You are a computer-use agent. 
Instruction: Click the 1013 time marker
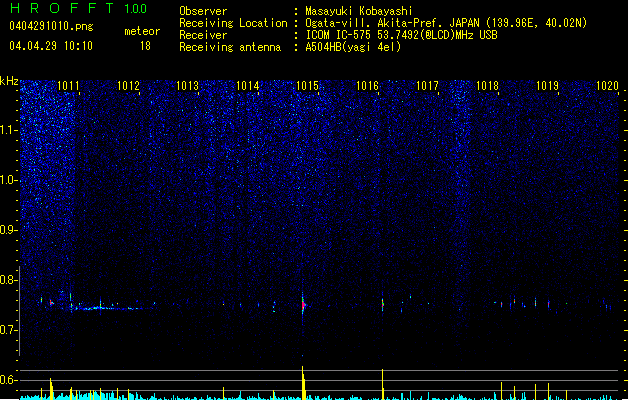click(188, 86)
